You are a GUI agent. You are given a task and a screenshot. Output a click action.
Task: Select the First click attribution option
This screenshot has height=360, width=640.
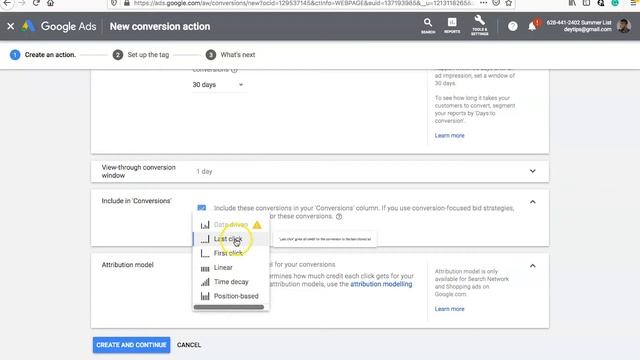[x=231, y=253]
